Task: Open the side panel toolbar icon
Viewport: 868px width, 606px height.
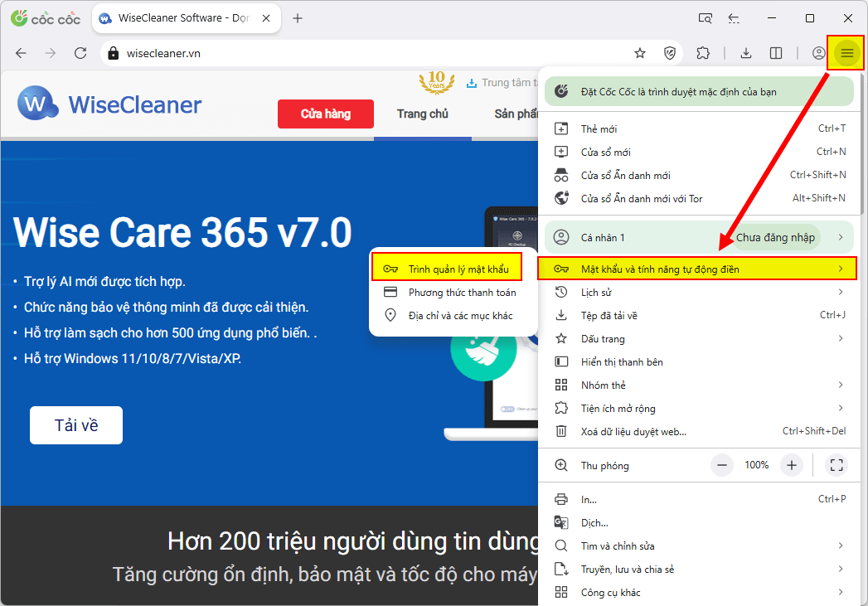Action: [776, 53]
